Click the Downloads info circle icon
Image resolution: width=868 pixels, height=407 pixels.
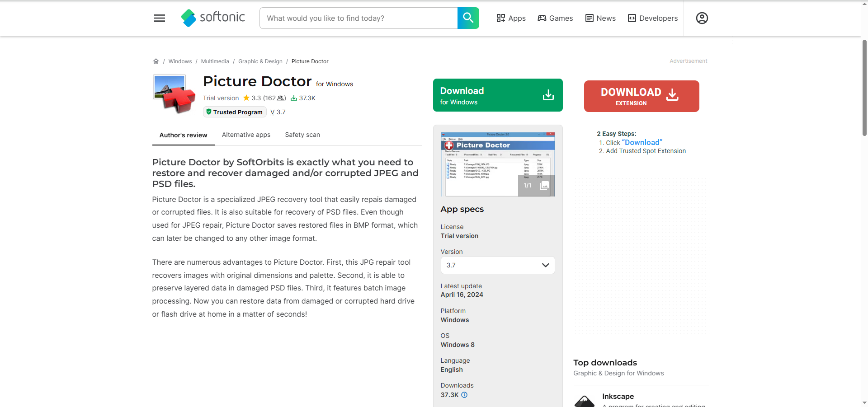pos(464,395)
